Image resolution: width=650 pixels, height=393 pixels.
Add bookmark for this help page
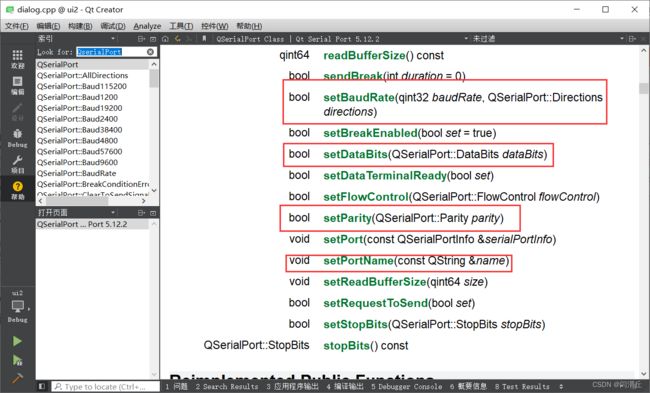click(204, 39)
